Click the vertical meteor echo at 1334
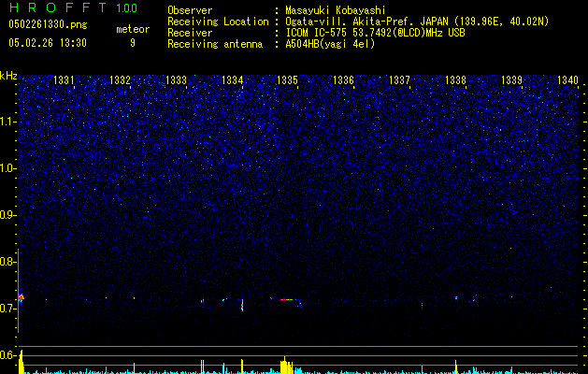 point(242,306)
